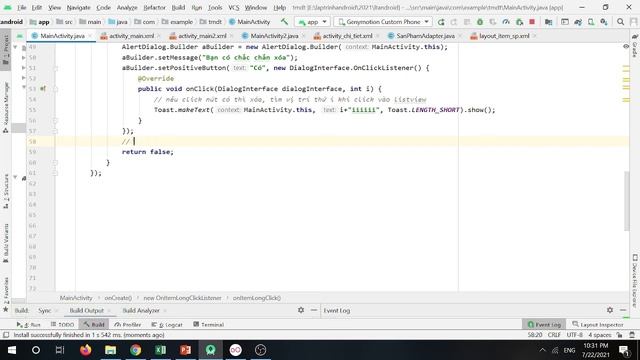Open the Genymotion Custom Phone device dropdown

(x=383, y=22)
